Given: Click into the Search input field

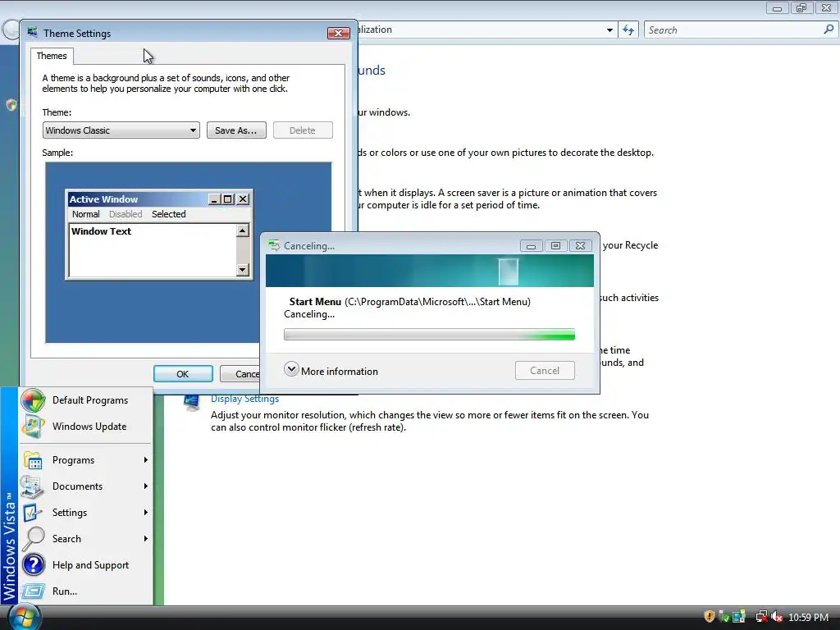Looking at the screenshot, I should (x=733, y=30).
